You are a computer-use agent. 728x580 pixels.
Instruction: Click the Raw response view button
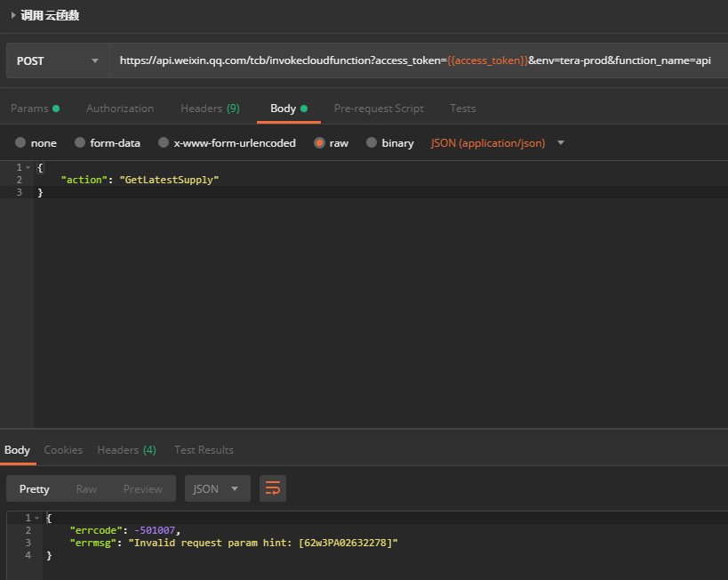point(86,488)
